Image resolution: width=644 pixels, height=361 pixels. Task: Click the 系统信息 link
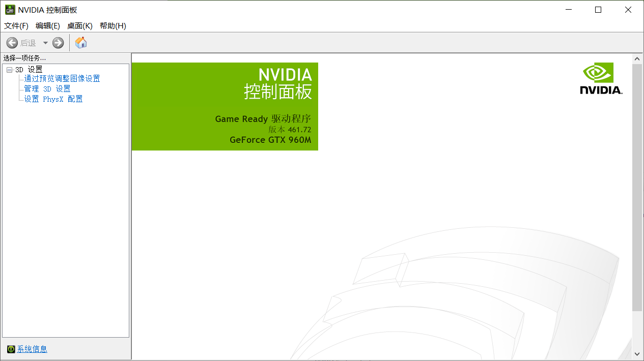pyautogui.click(x=32, y=349)
